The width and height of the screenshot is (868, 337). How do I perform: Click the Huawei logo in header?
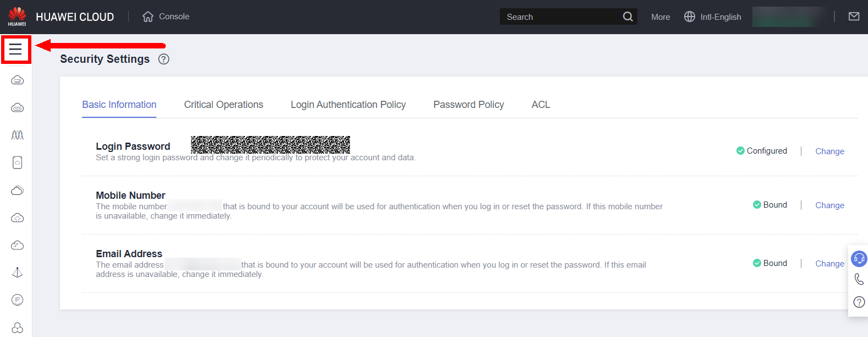[17, 17]
